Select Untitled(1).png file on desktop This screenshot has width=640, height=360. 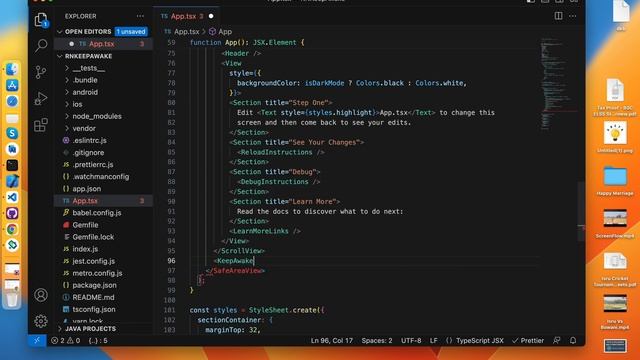pos(615,137)
